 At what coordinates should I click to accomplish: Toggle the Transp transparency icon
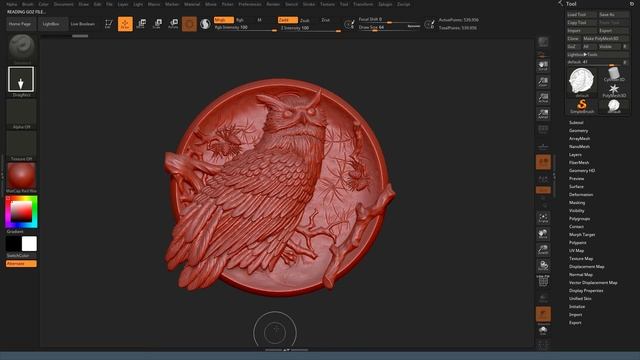(543, 298)
